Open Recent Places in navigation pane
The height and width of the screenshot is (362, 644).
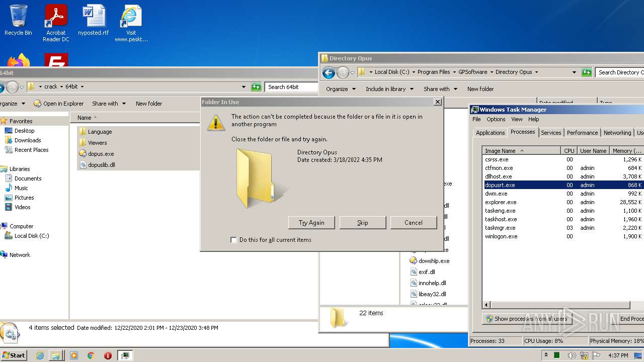pos(31,150)
